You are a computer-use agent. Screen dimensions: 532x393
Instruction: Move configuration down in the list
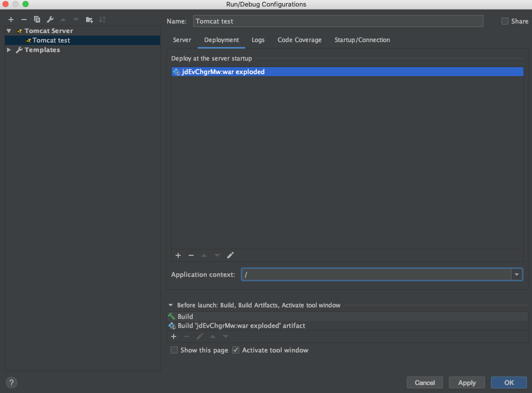pyautogui.click(x=76, y=20)
